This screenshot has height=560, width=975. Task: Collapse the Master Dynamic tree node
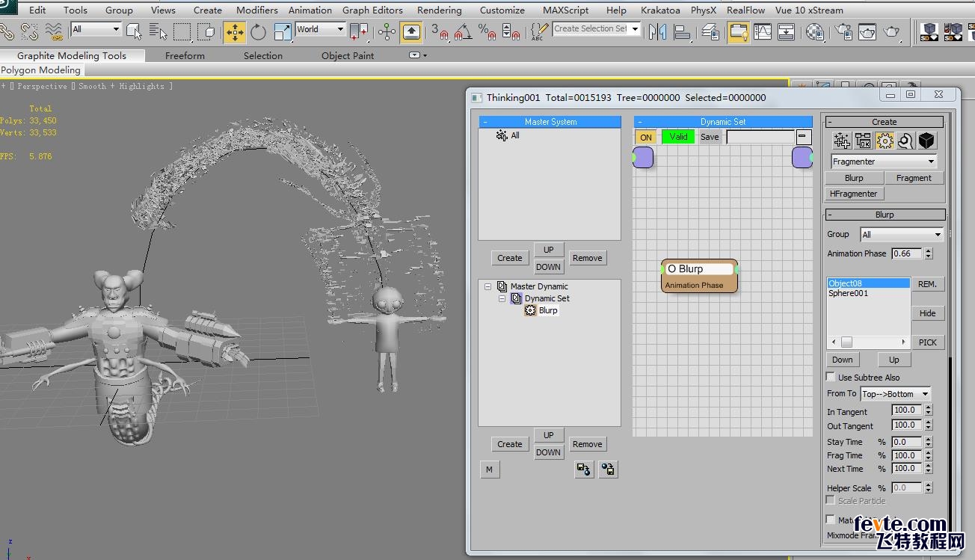[x=488, y=286]
